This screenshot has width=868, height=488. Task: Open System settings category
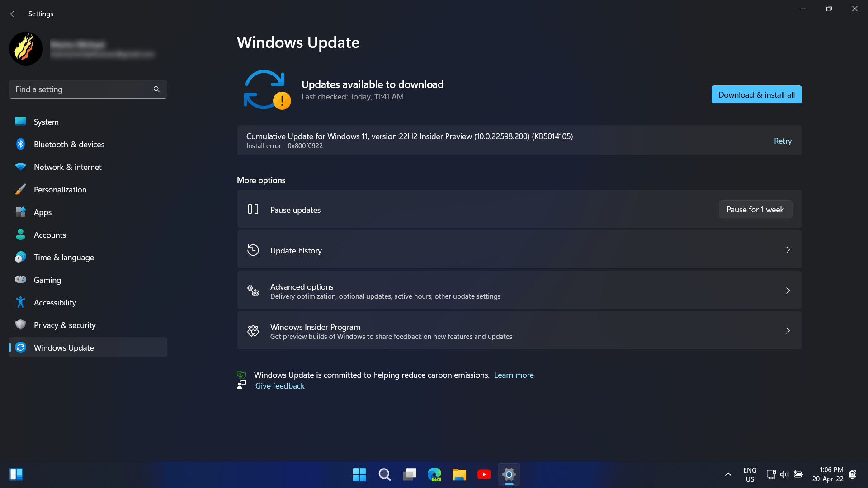pyautogui.click(x=88, y=122)
